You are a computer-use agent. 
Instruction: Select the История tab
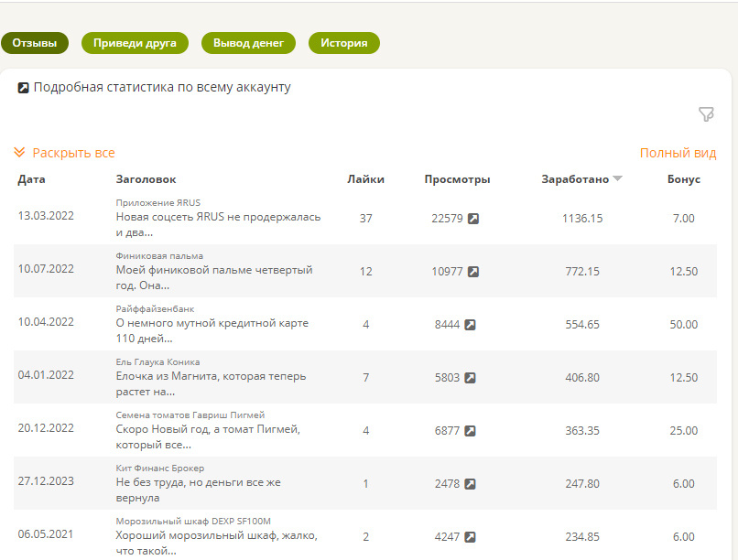coord(344,43)
